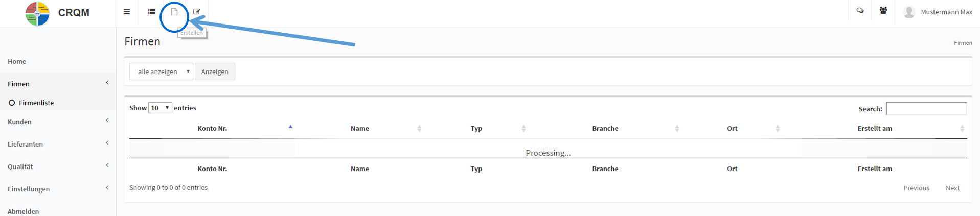Open the chat messages icon

(x=860, y=11)
